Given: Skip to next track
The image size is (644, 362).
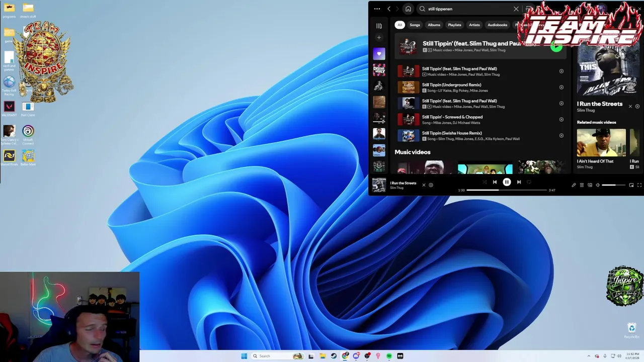Looking at the screenshot, I should click(519, 182).
